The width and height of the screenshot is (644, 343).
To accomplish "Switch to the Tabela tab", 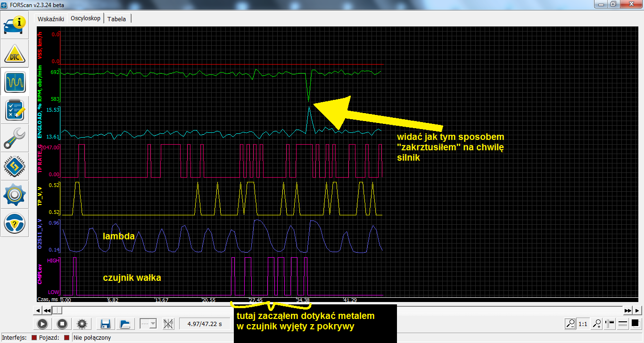I will point(117,19).
